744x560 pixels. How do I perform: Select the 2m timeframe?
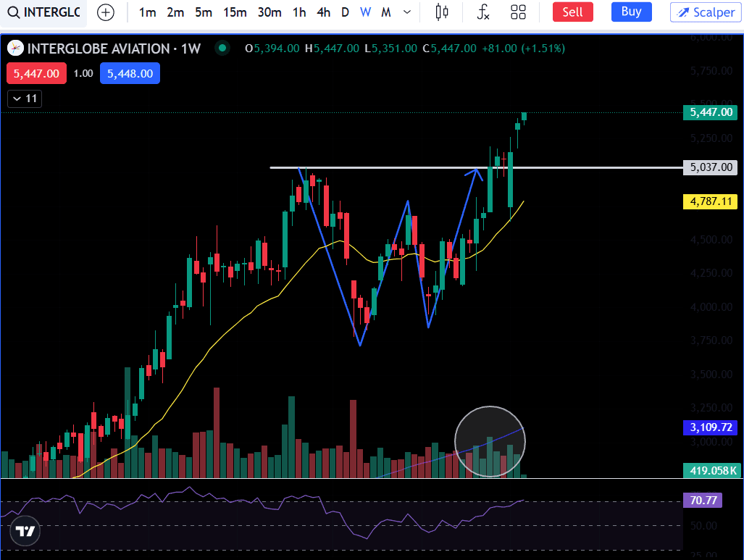[175, 12]
